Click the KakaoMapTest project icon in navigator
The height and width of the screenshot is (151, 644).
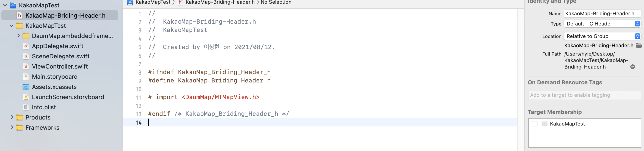click(x=13, y=5)
